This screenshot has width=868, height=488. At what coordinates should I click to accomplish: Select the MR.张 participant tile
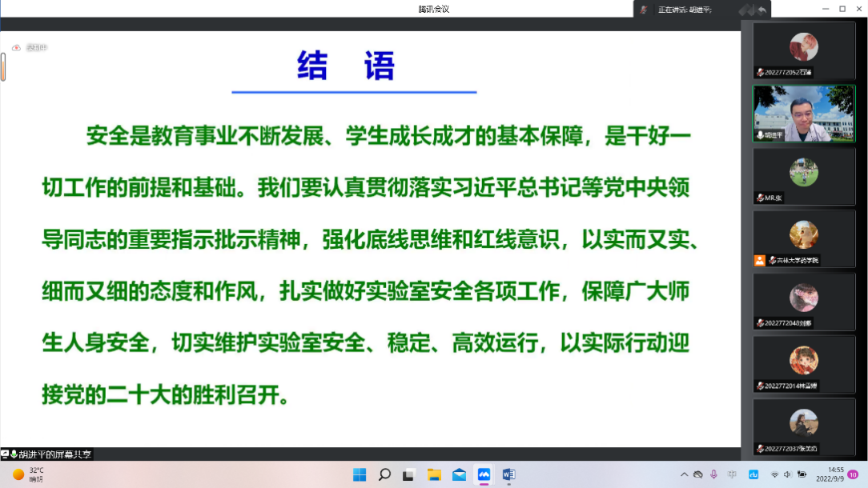tap(804, 176)
